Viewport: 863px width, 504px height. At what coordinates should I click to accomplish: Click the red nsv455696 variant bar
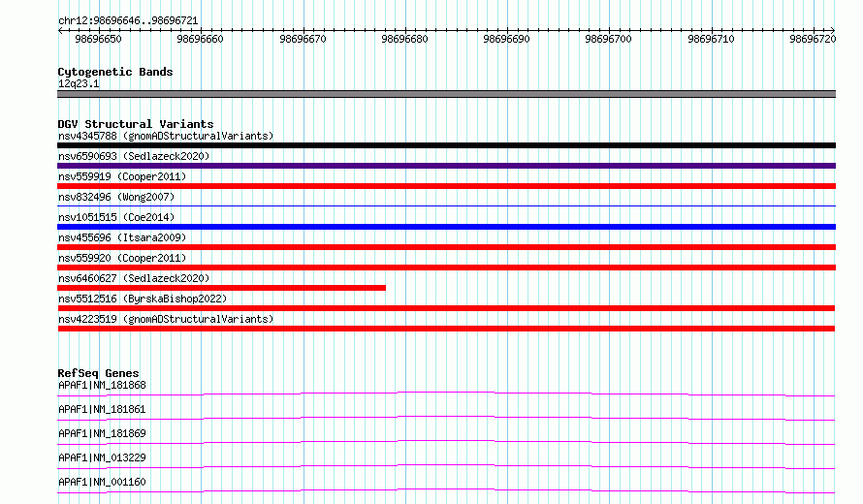[x=446, y=247]
